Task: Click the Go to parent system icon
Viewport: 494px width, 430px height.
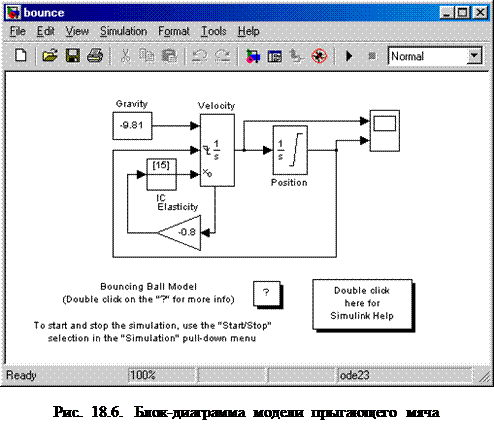Action: pos(296,56)
